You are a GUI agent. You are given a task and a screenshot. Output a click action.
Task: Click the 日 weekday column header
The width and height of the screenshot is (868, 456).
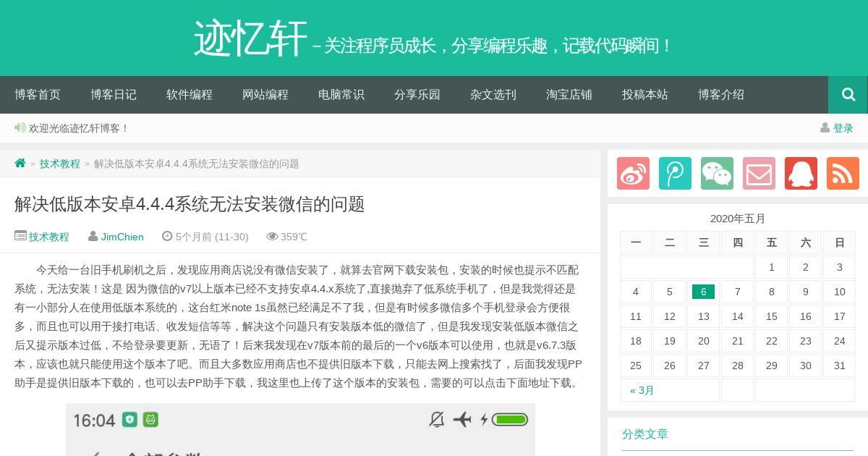point(840,242)
